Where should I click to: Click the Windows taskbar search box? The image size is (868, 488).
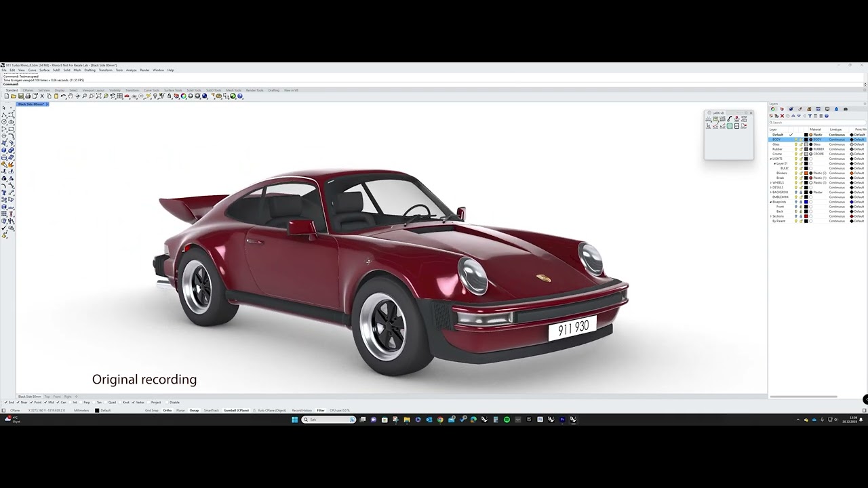click(x=329, y=420)
